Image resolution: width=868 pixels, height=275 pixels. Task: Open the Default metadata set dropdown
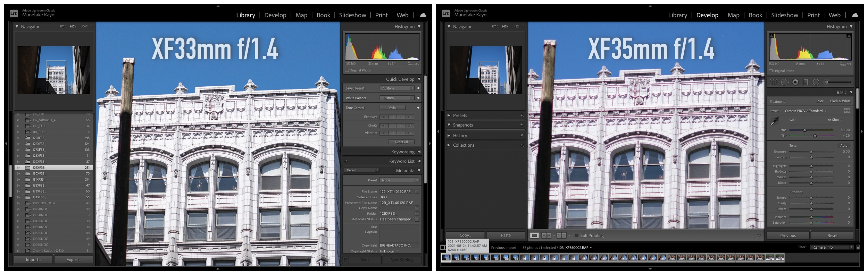pyautogui.click(x=361, y=170)
